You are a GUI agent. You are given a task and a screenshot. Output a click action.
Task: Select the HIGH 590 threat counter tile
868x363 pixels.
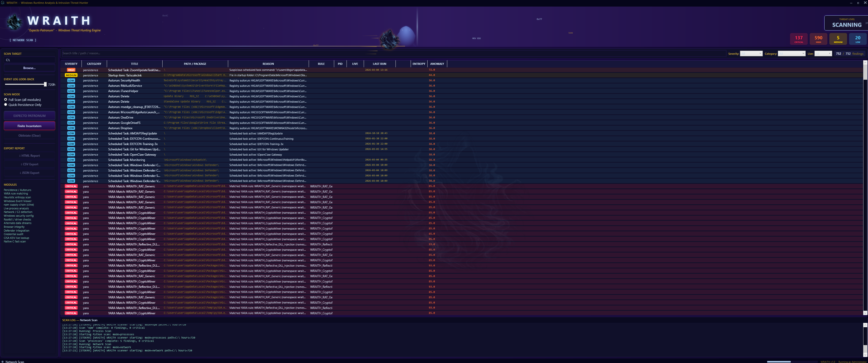[x=818, y=38]
